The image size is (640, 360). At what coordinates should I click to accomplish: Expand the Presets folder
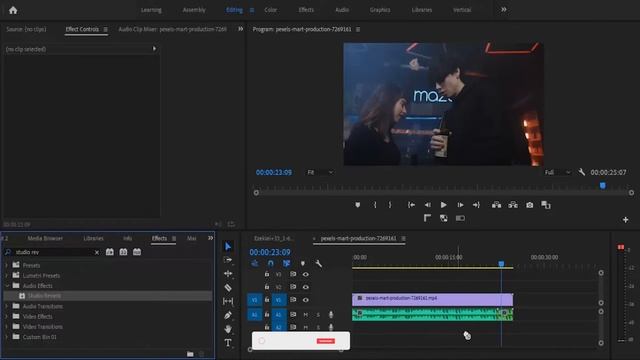(x=7, y=265)
